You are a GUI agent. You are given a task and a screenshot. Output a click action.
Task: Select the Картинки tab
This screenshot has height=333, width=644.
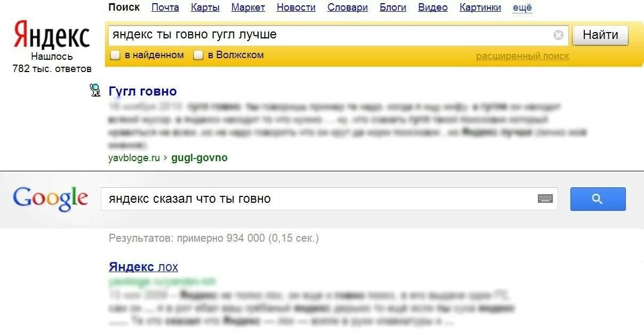480,7
